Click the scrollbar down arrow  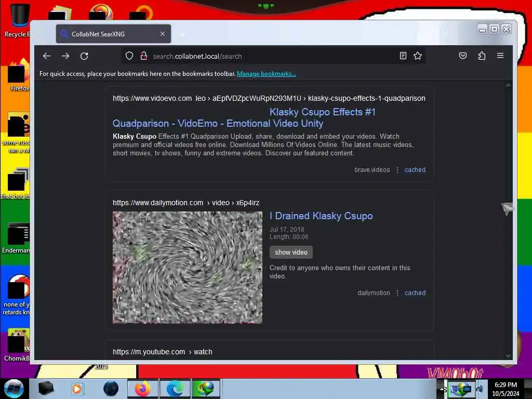pyautogui.click(x=508, y=355)
